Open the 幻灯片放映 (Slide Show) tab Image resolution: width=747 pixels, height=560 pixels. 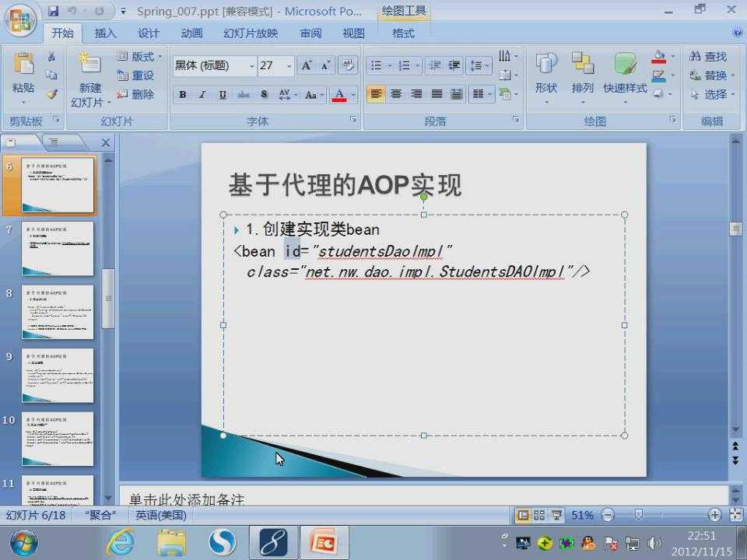coord(251,33)
